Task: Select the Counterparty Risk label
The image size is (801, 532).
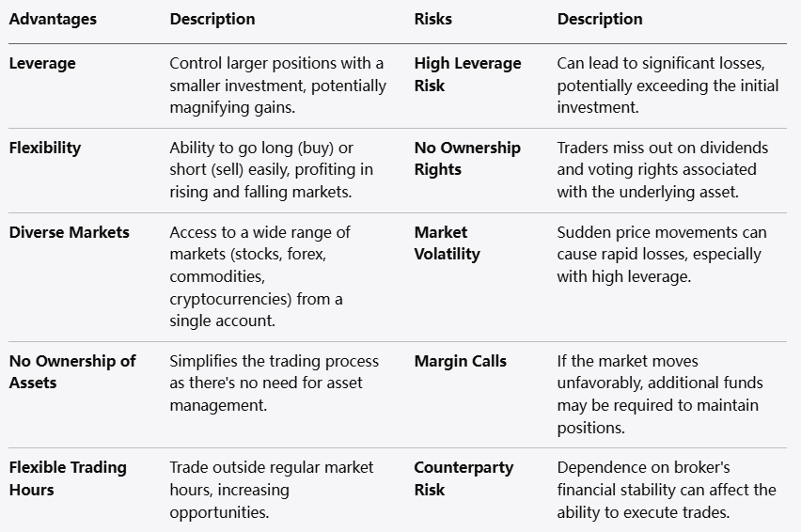Action: click(x=463, y=477)
